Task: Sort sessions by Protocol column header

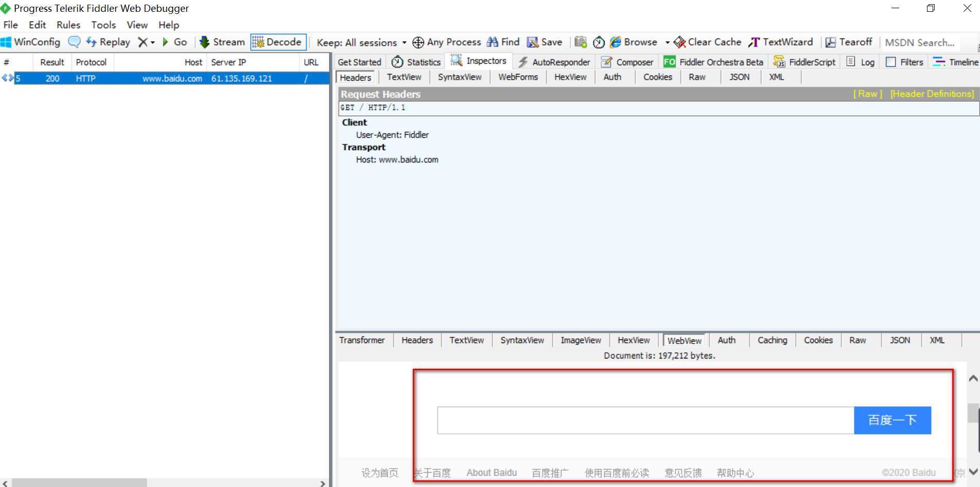Action: [91, 62]
